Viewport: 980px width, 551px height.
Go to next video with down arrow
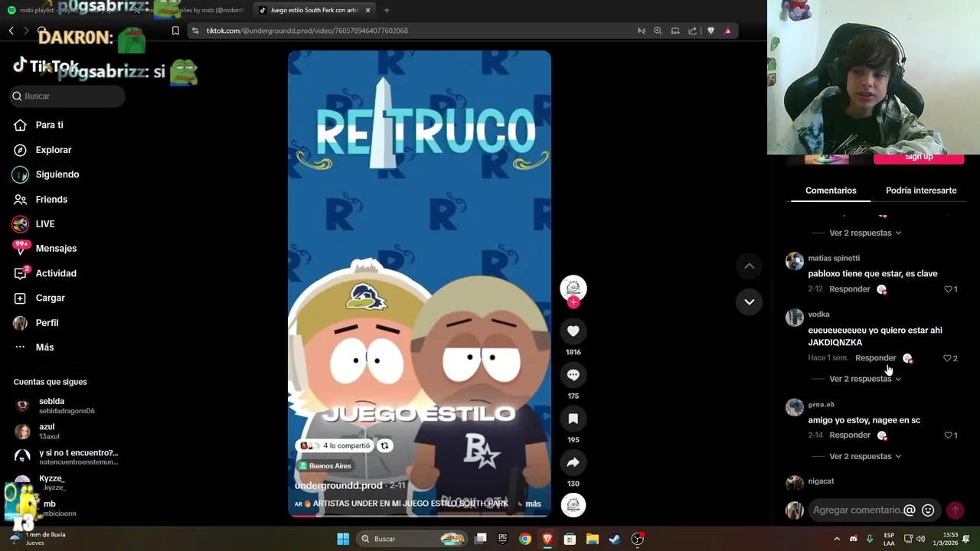coord(750,302)
